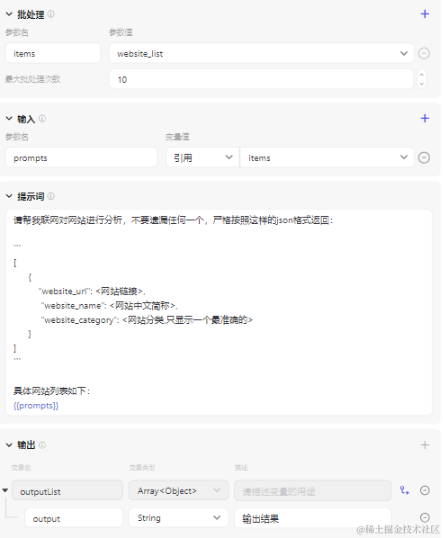Viewport: 443px width, 538px height.
Task: Collapse the outputList tree row
Action: [5, 490]
